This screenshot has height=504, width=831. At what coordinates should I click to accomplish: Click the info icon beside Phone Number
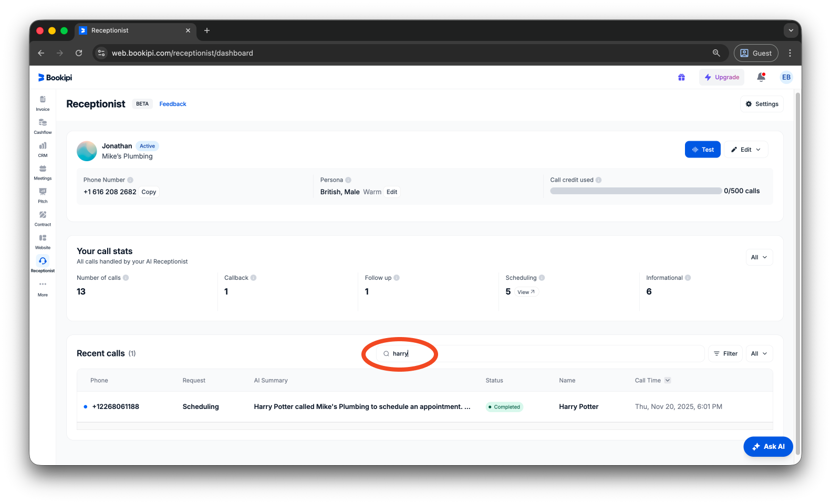pos(130,180)
